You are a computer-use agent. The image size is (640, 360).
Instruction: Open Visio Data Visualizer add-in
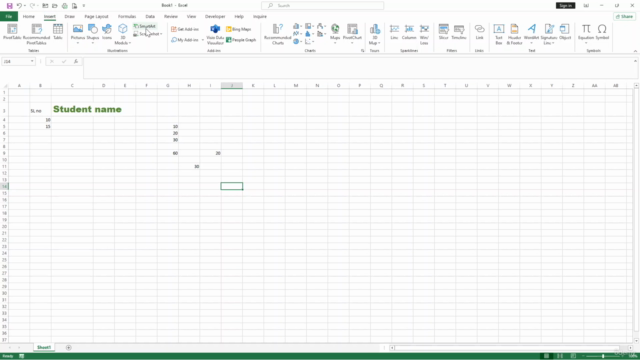pos(215,33)
